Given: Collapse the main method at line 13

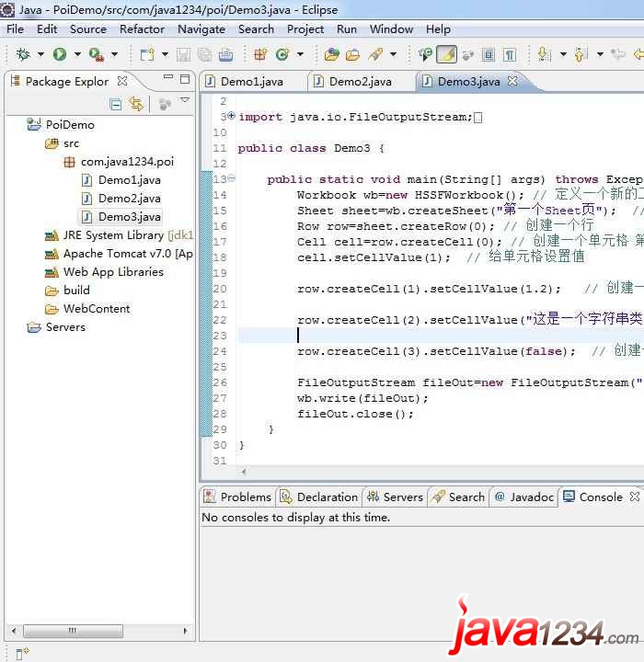Looking at the screenshot, I should coord(231,178).
